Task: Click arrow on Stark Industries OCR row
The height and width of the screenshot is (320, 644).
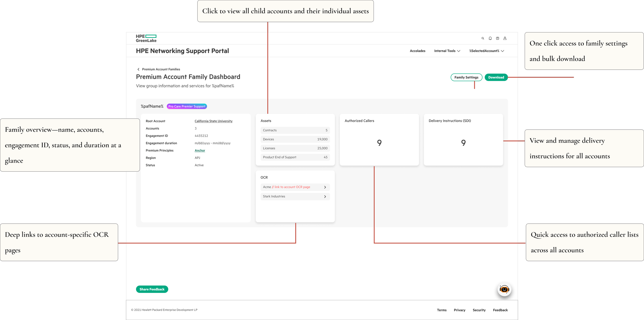Action: coord(325,197)
